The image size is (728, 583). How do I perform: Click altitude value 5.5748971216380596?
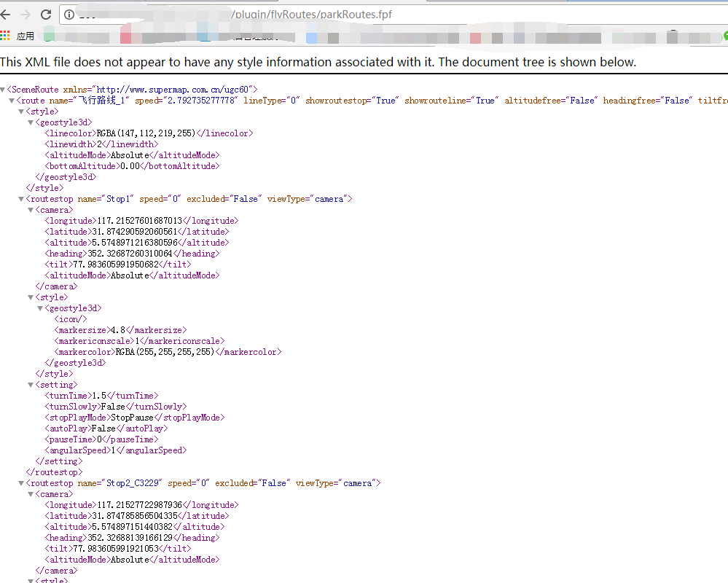[135, 243]
